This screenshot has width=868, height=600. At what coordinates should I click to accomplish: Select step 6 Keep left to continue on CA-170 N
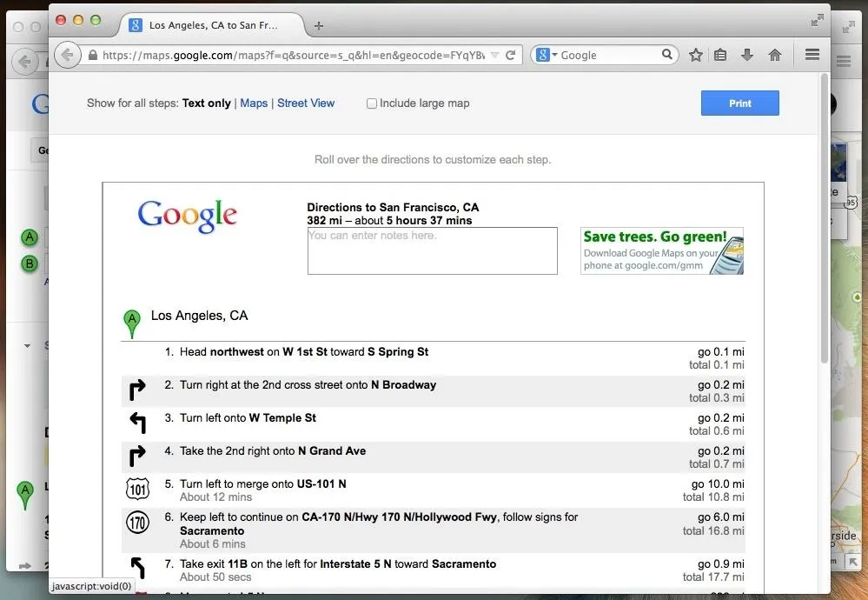[x=433, y=530]
